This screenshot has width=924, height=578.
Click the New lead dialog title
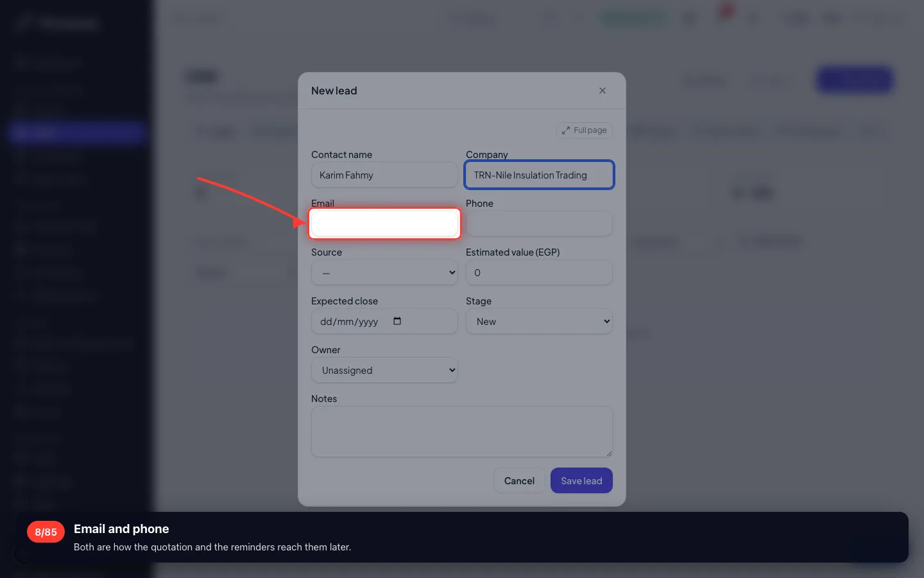[x=334, y=91]
